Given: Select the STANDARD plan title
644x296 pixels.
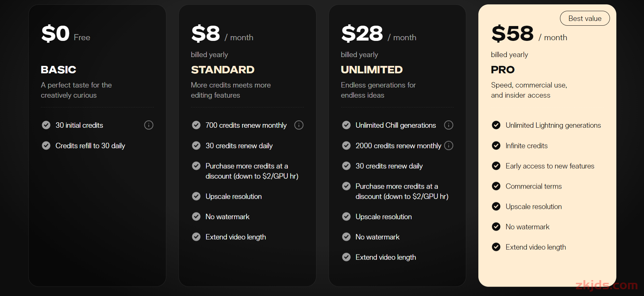Looking at the screenshot, I should pyautogui.click(x=223, y=70).
